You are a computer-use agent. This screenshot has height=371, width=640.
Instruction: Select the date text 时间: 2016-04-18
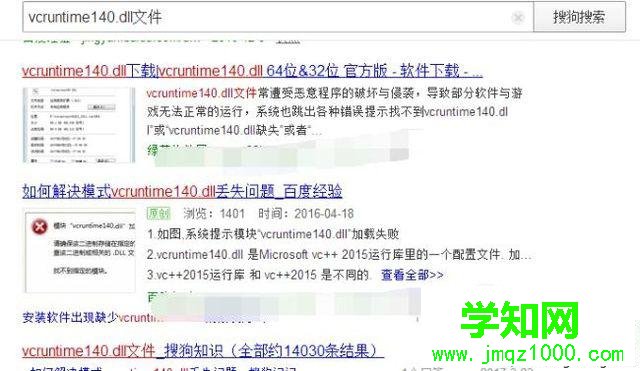coord(306,213)
